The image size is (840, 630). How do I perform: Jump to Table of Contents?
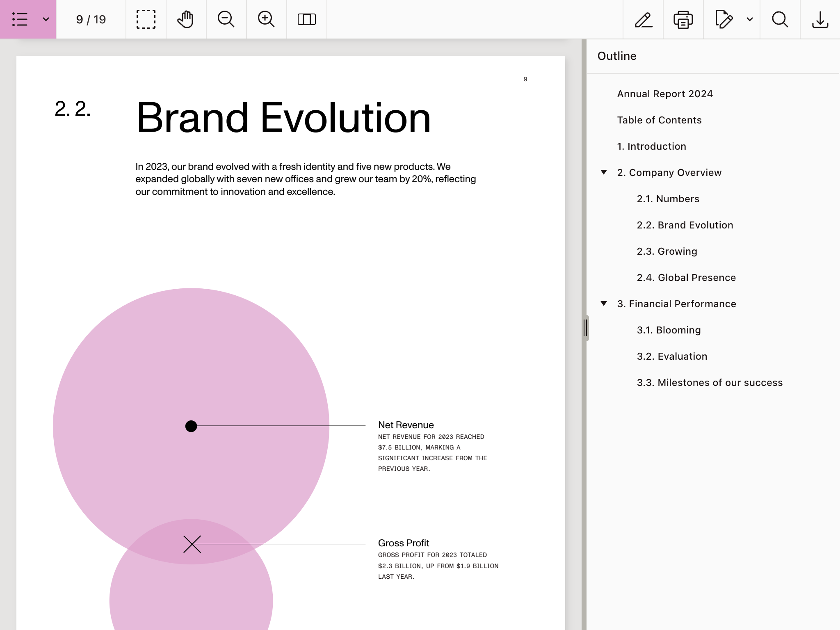pos(659,120)
